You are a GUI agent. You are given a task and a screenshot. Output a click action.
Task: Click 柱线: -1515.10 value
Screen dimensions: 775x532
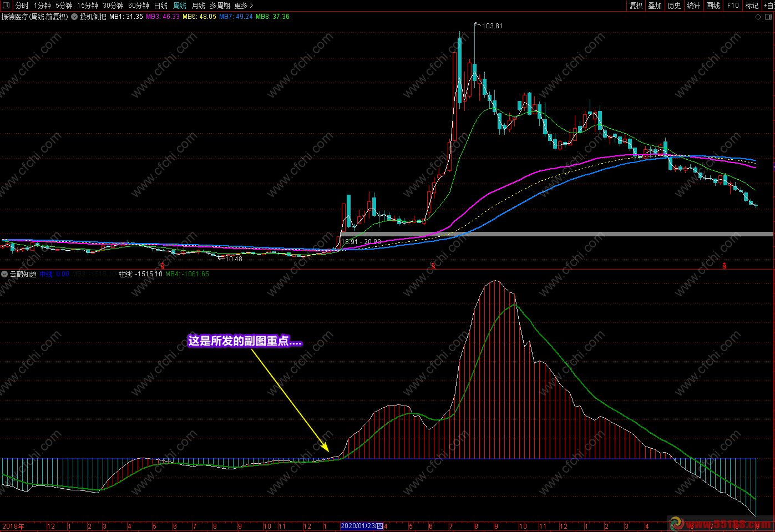pyautogui.click(x=140, y=274)
